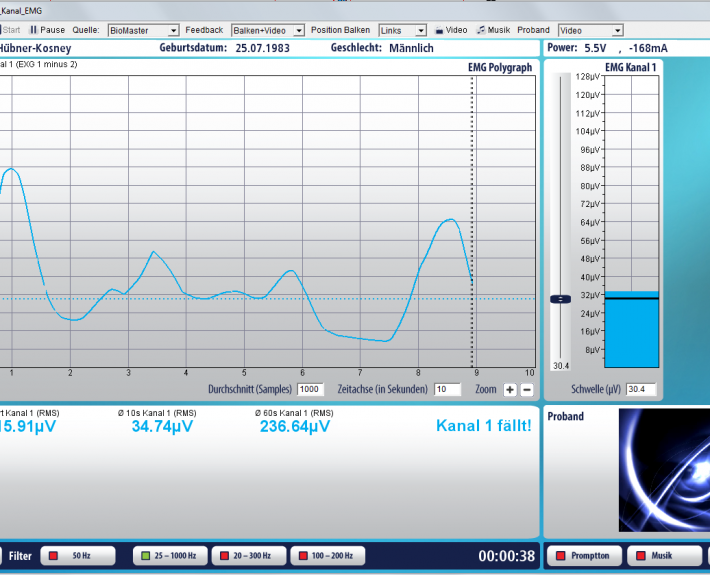Zoom out with the minus button

(x=527, y=389)
